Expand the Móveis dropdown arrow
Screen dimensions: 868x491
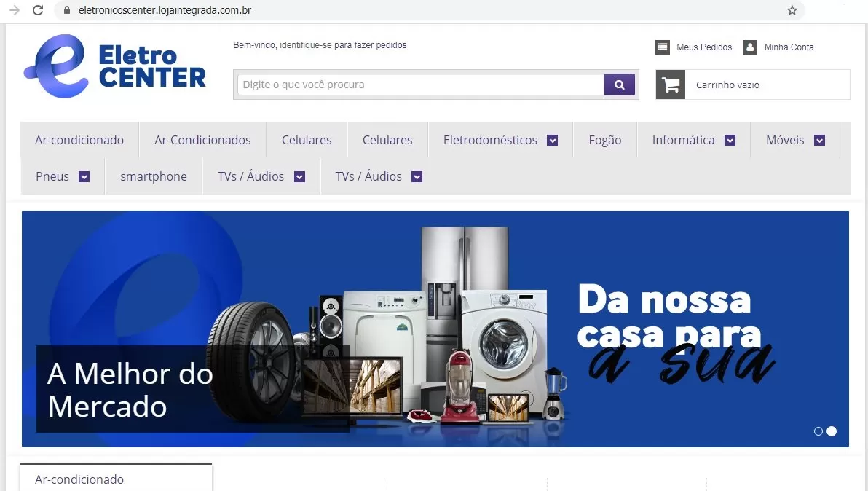coord(820,141)
